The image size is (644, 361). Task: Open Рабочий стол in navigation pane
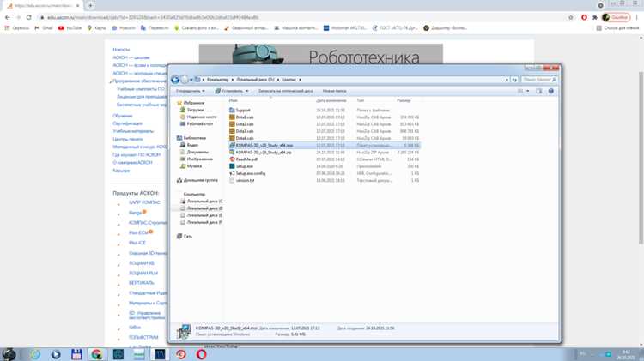[199, 123]
